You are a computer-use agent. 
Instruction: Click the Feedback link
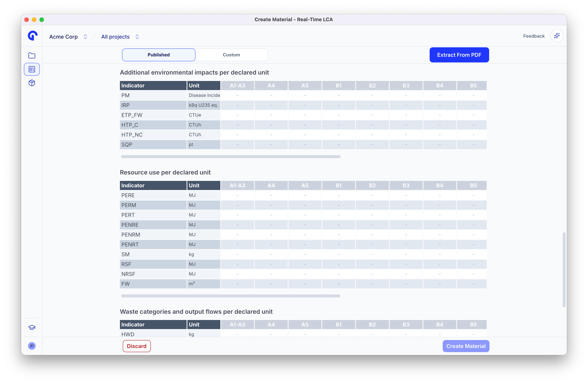click(x=534, y=36)
